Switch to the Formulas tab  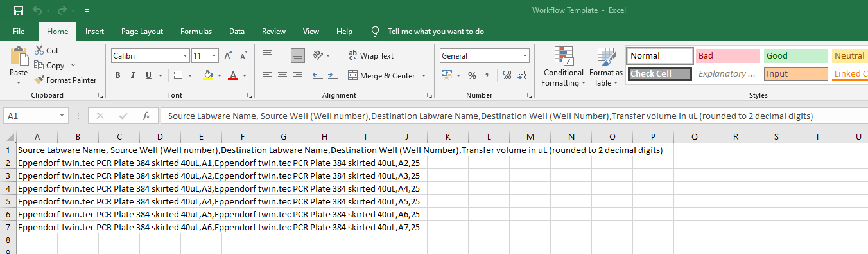[x=196, y=31]
